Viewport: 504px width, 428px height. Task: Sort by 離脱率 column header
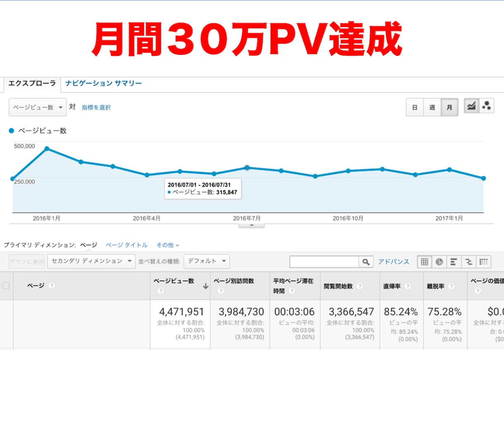pos(435,286)
